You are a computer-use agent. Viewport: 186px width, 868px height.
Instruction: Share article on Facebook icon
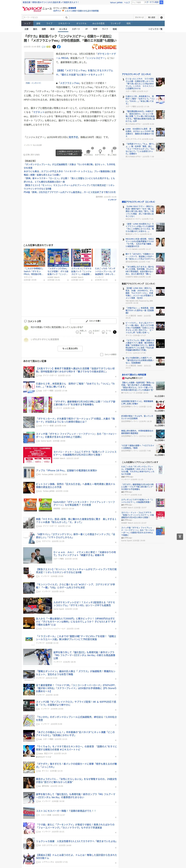[59, 47]
